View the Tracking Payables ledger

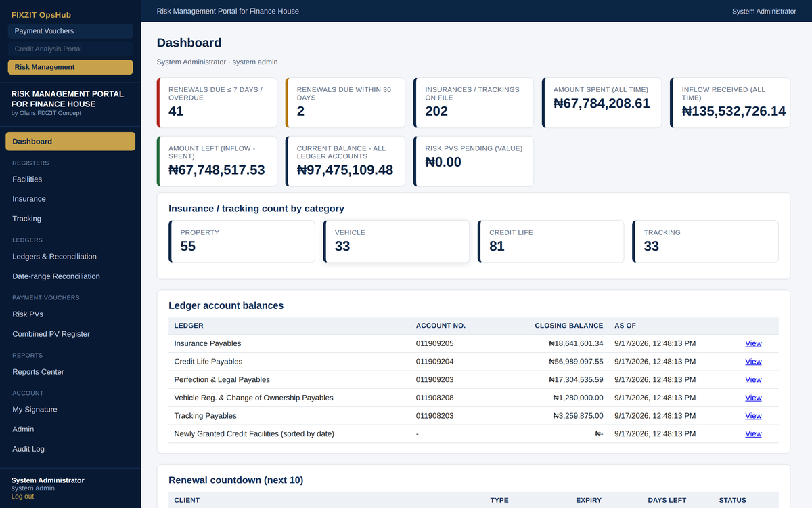753,416
